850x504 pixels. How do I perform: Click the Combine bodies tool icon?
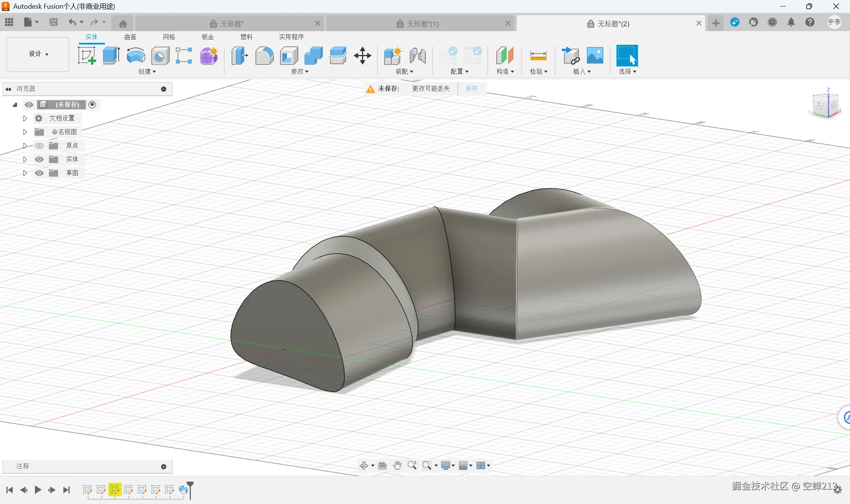click(313, 56)
